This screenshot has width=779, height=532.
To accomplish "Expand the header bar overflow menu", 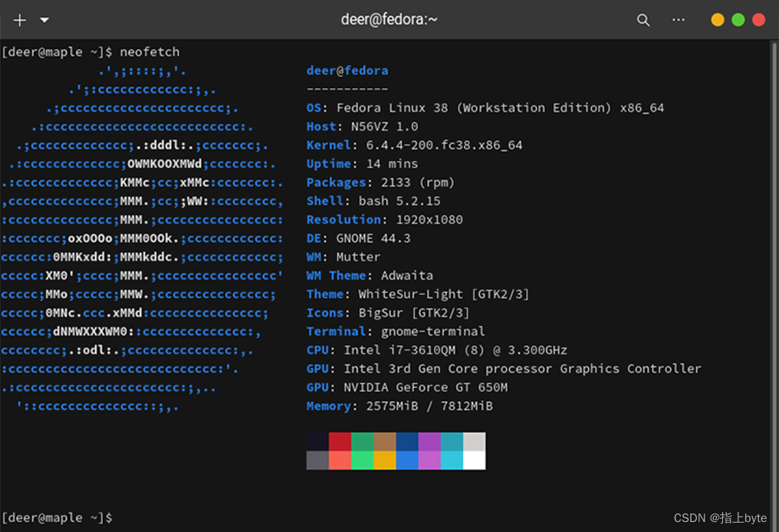I will point(678,20).
